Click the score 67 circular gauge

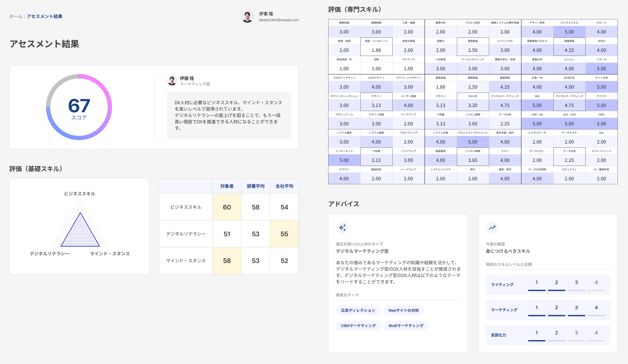click(x=79, y=107)
